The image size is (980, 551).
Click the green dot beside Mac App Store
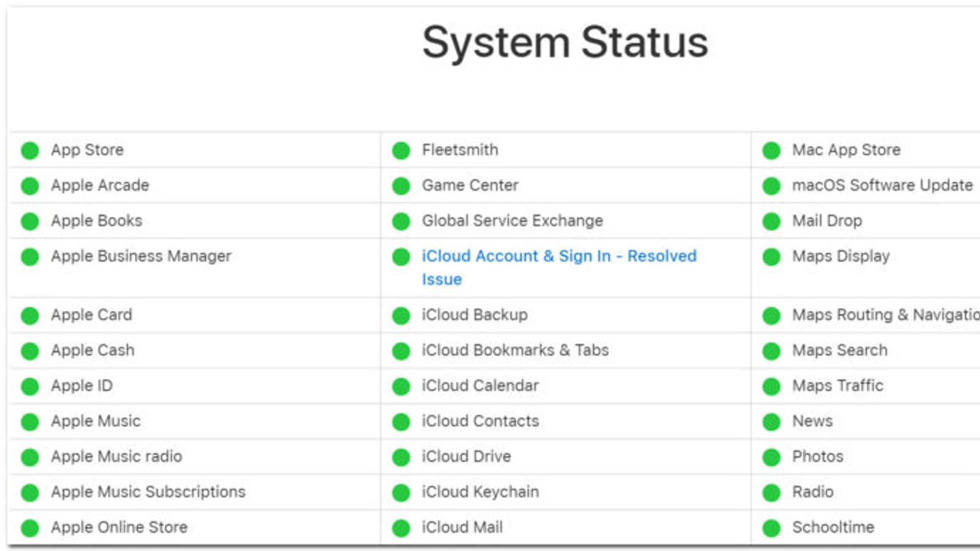click(x=772, y=150)
